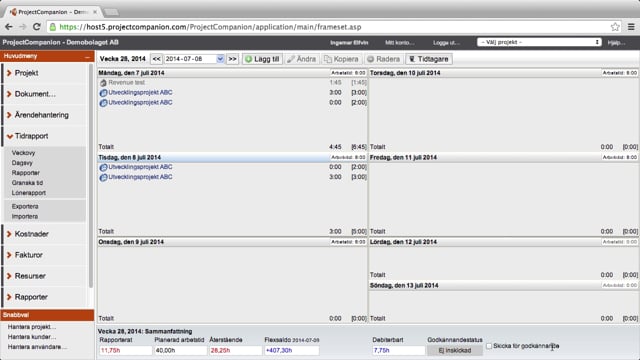Reload the page with refresh icon
Image resolution: width=640 pixels, height=360 pixels.
click(x=37, y=27)
